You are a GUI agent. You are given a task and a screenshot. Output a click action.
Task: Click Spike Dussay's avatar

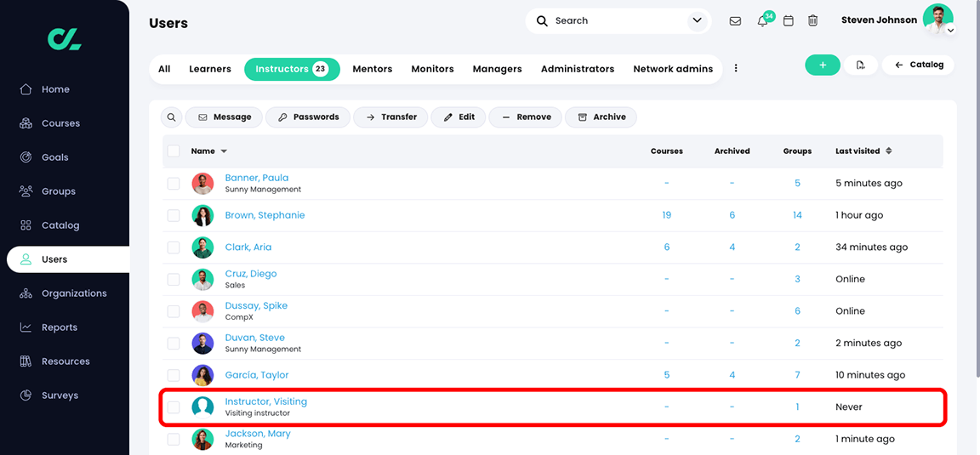(202, 311)
